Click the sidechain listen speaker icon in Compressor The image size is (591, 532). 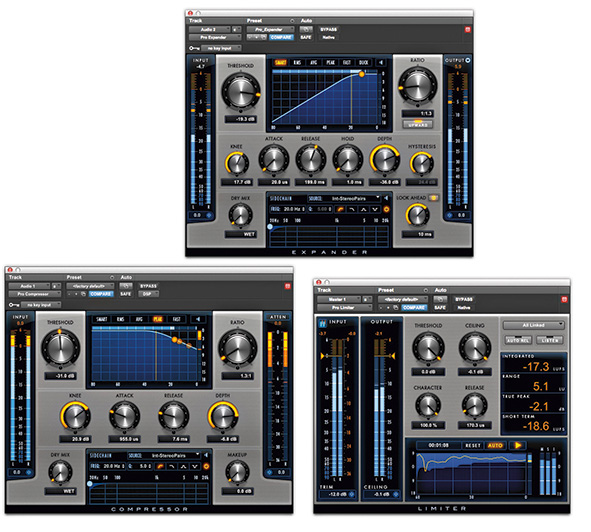pos(206,455)
